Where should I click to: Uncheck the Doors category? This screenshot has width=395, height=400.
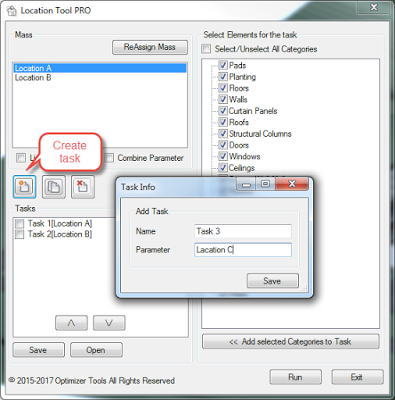click(223, 145)
